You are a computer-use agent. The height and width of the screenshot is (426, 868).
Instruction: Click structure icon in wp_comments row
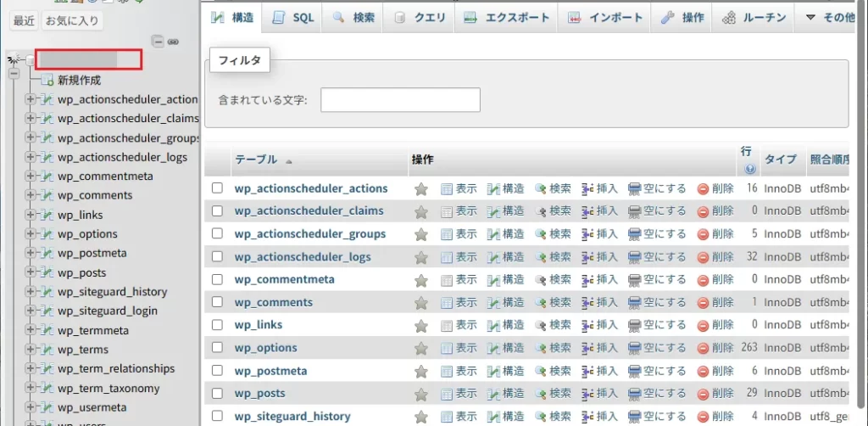click(493, 302)
